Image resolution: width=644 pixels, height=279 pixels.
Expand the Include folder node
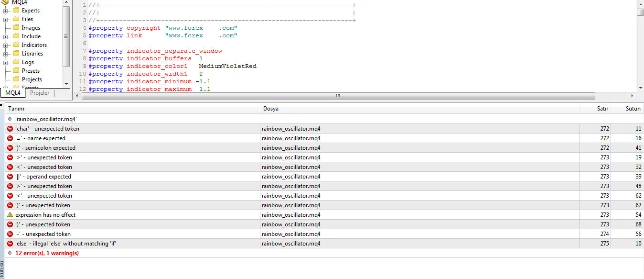[6, 36]
